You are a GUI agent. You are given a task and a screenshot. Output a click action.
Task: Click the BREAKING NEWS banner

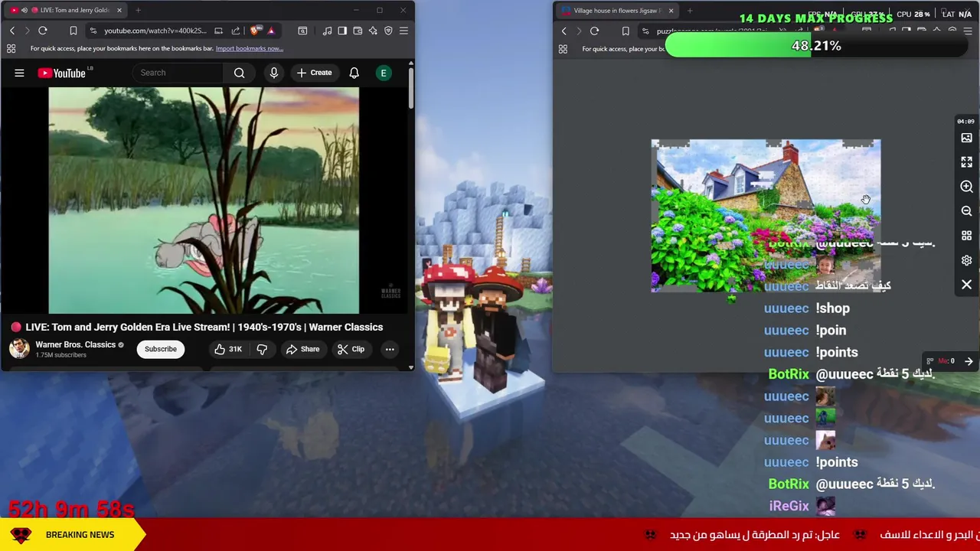point(73,535)
